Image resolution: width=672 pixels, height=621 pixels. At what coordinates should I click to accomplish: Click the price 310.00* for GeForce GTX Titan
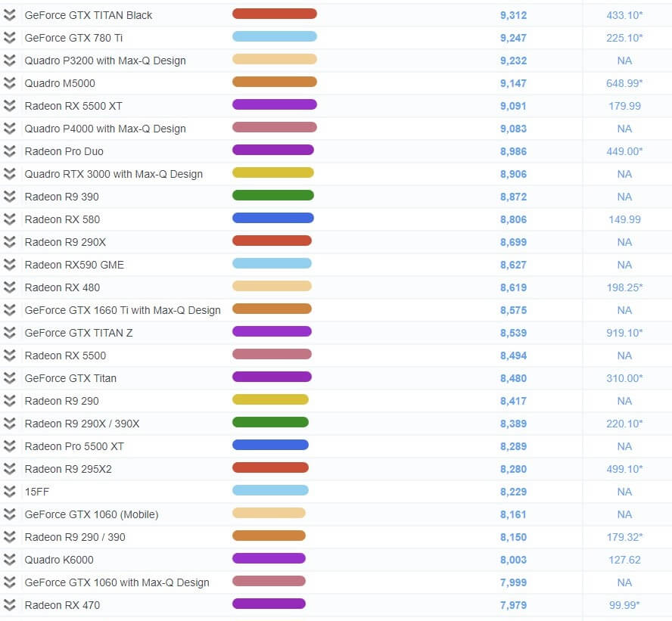624,379
